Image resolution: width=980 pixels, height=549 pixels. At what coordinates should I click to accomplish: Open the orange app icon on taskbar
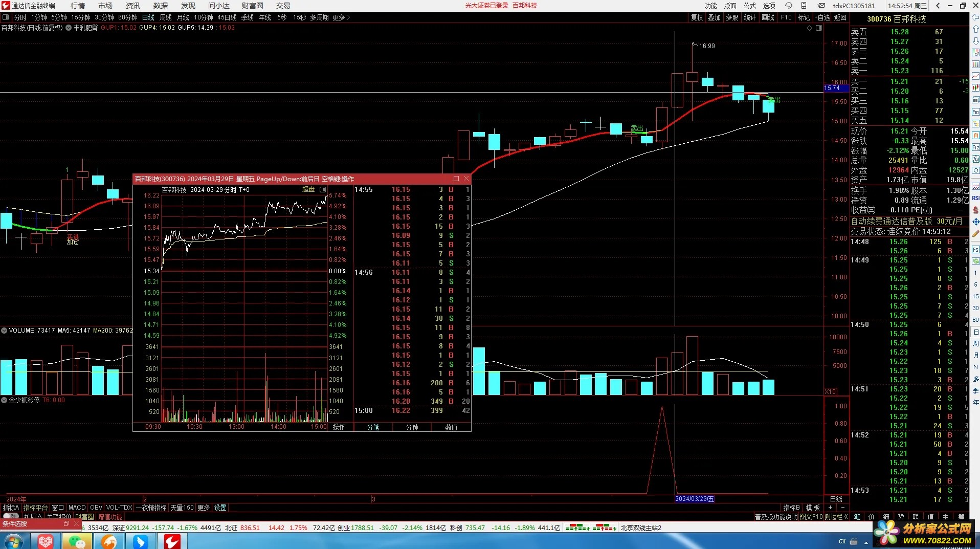click(109, 541)
